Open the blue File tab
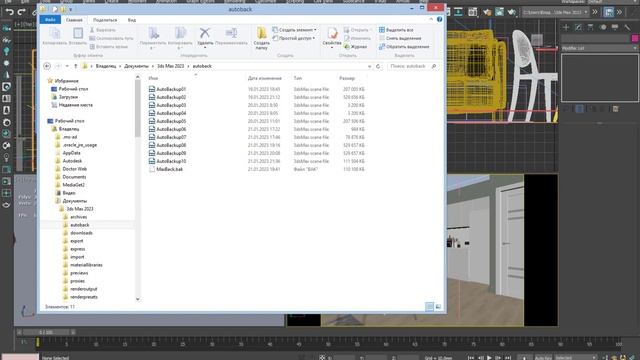This screenshot has height=360, width=640. tap(50, 20)
